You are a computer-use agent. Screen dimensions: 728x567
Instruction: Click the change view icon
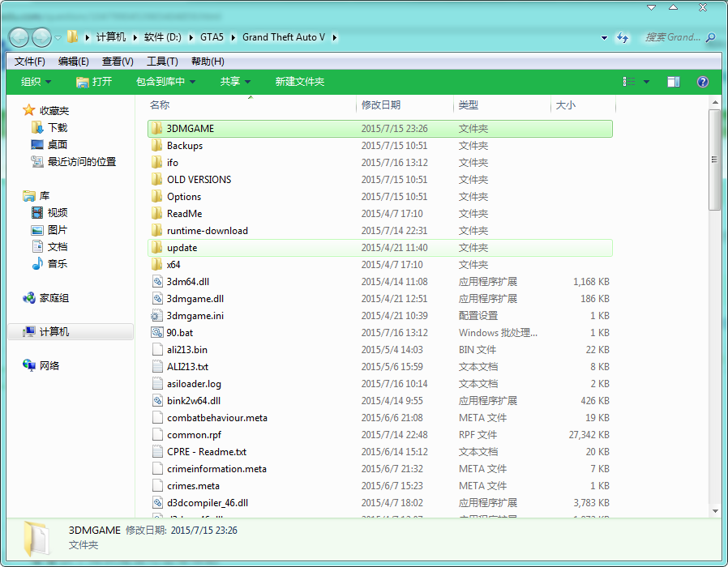tap(628, 82)
